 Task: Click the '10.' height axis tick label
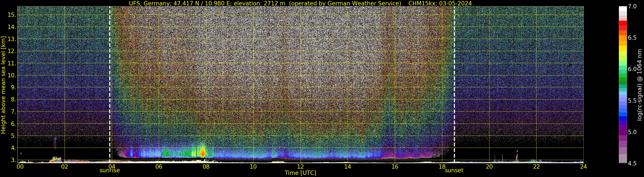[x=12, y=75]
